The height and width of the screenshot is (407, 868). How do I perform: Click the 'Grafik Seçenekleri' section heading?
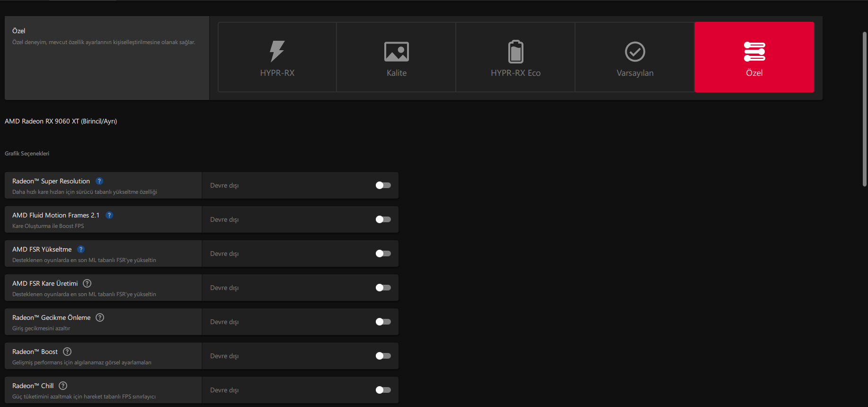click(27, 154)
